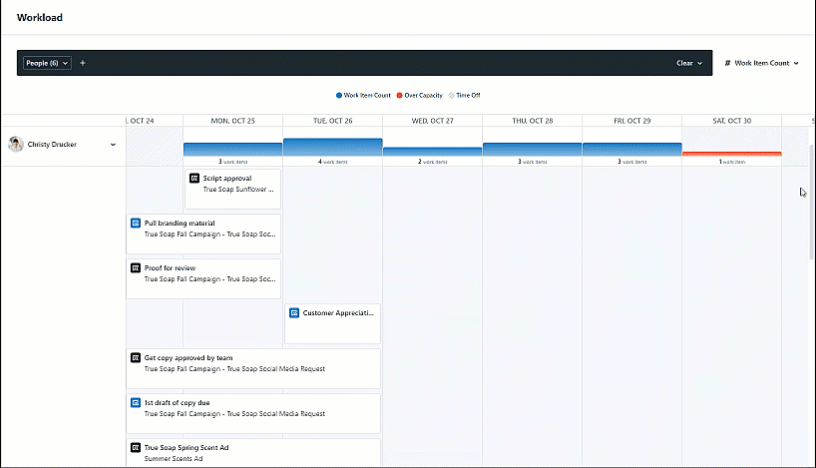The image size is (816, 468).
Task: Click the blue Work Item Count legend dot
Action: 339,95
